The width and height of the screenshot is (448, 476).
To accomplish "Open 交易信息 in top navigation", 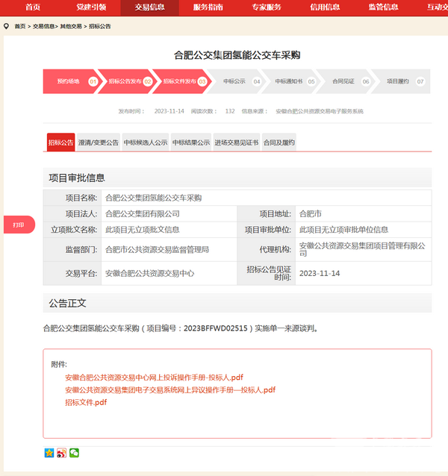I will coord(149,7).
